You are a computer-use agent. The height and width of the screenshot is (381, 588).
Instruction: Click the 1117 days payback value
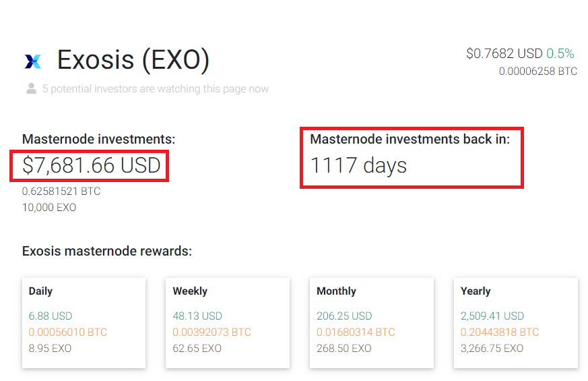pyautogui.click(x=358, y=165)
